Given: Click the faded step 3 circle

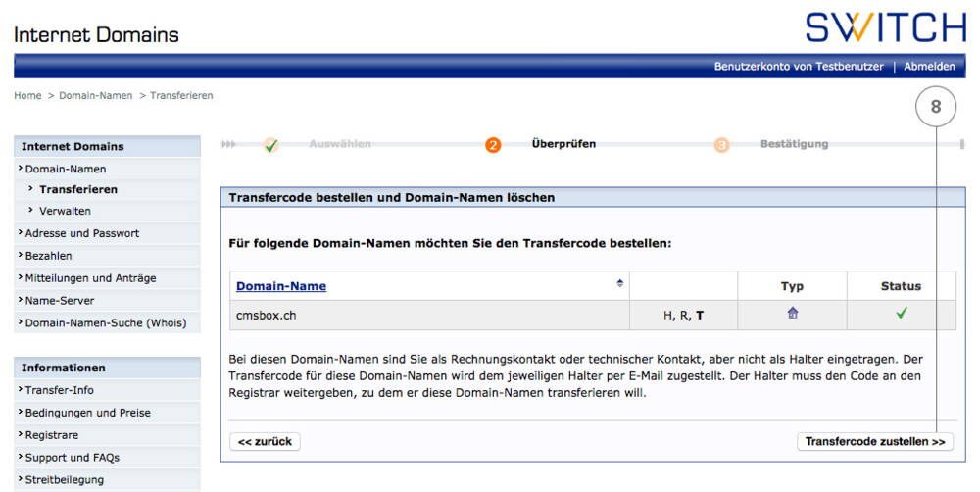Looking at the screenshot, I should coord(722,145).
